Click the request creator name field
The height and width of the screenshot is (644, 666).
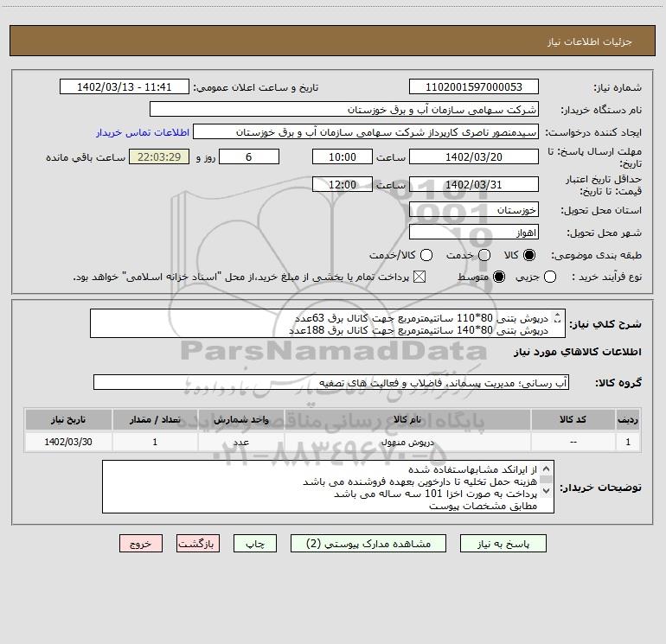pos(366,132)
